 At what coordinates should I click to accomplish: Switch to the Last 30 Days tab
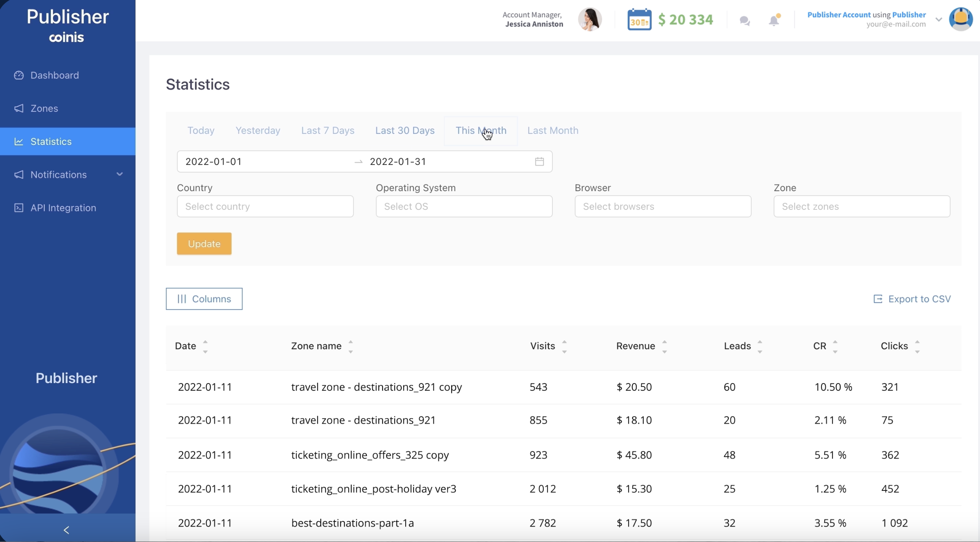point(405,130)
